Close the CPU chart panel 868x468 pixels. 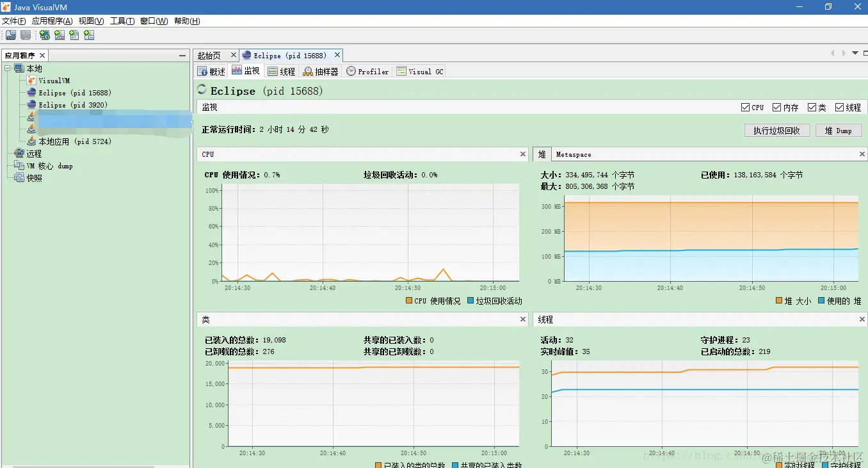[523, 154]
